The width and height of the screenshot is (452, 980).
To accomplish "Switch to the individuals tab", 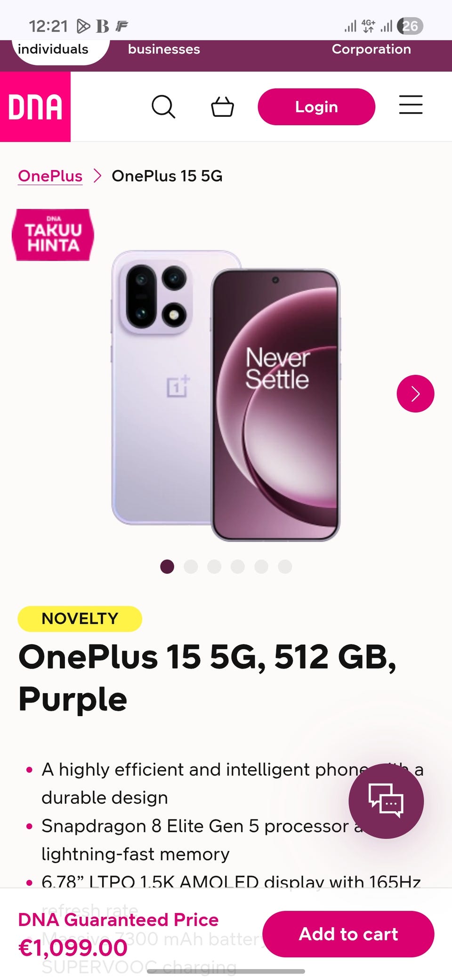I will 53,49.
